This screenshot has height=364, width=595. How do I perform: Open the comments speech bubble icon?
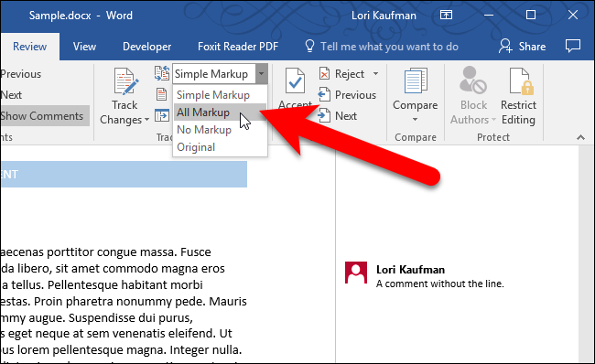pos(573,47)
